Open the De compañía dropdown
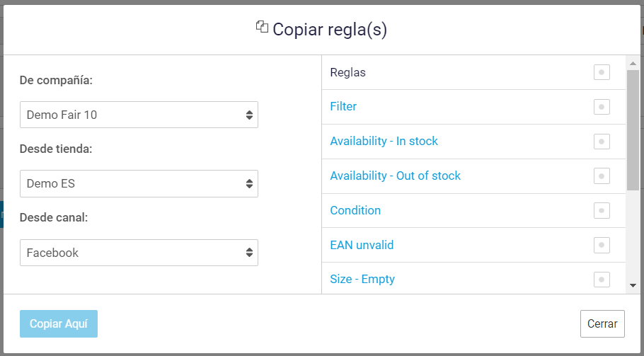The height and width of the screenshot is (356, 644). [139, 115]
